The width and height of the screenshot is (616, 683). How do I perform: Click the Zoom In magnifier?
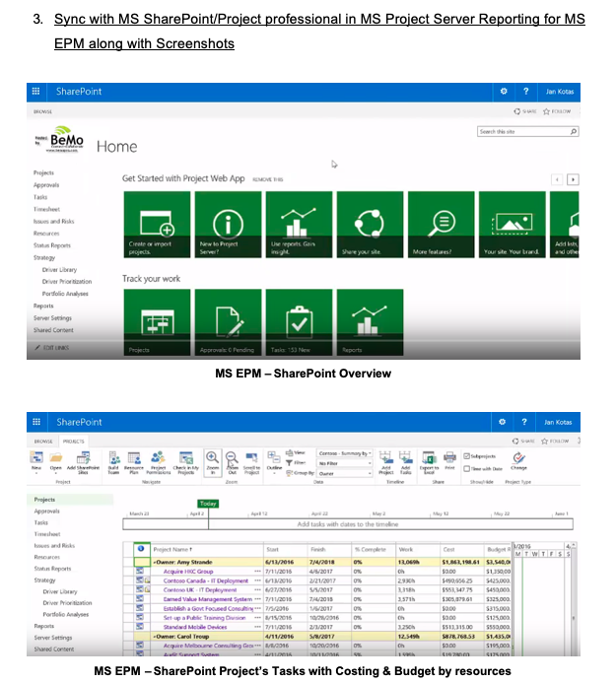point(213,462)
